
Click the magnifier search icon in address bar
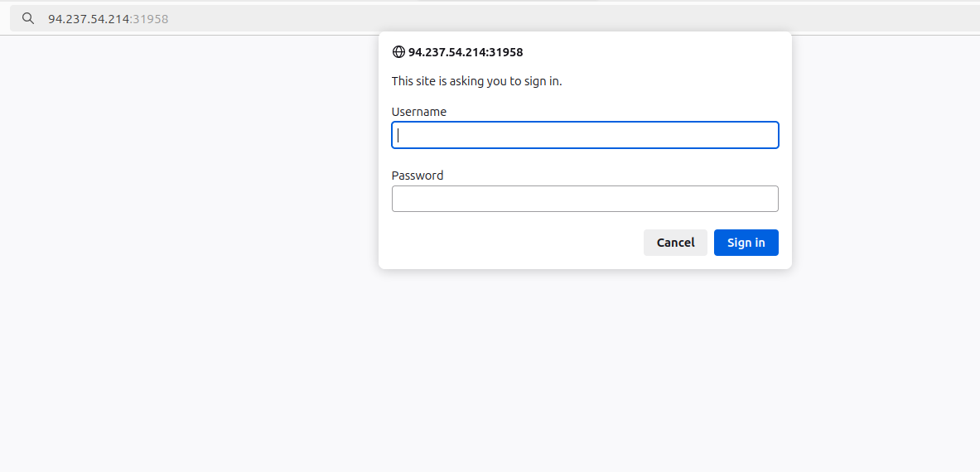pyautogui.click(x=28, y=18)
